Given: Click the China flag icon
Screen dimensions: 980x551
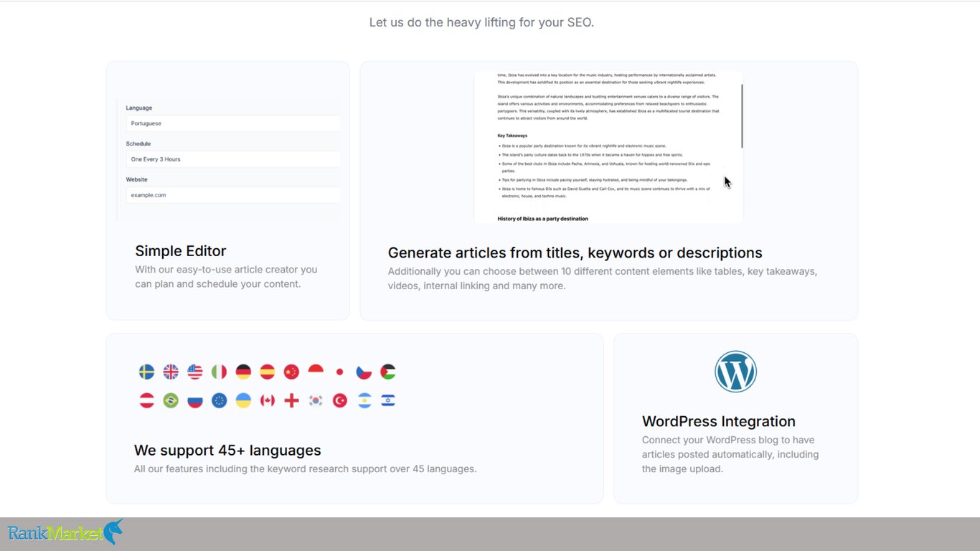Looking at the screenshot, I should [291, 372].
